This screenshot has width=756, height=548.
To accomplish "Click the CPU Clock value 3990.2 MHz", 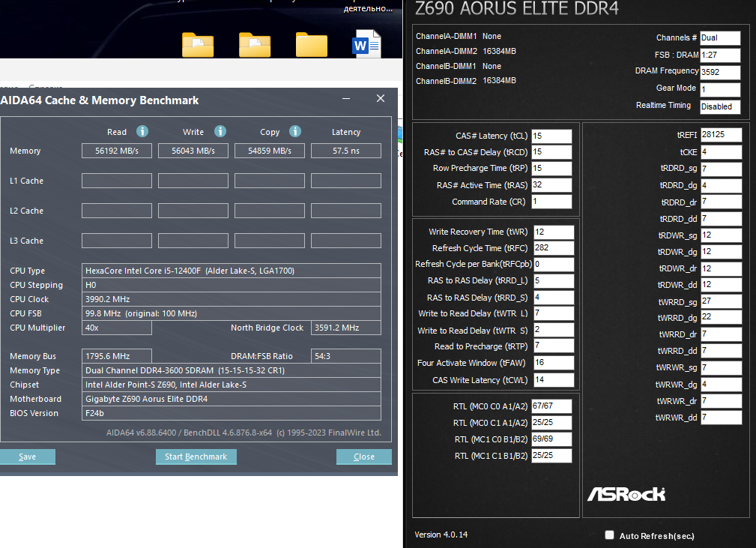I will tap(232, 299).
